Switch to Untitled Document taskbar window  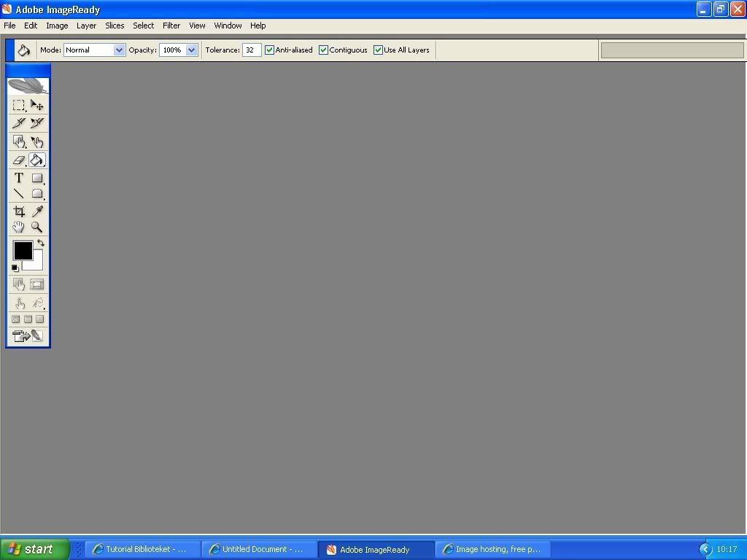259,549
